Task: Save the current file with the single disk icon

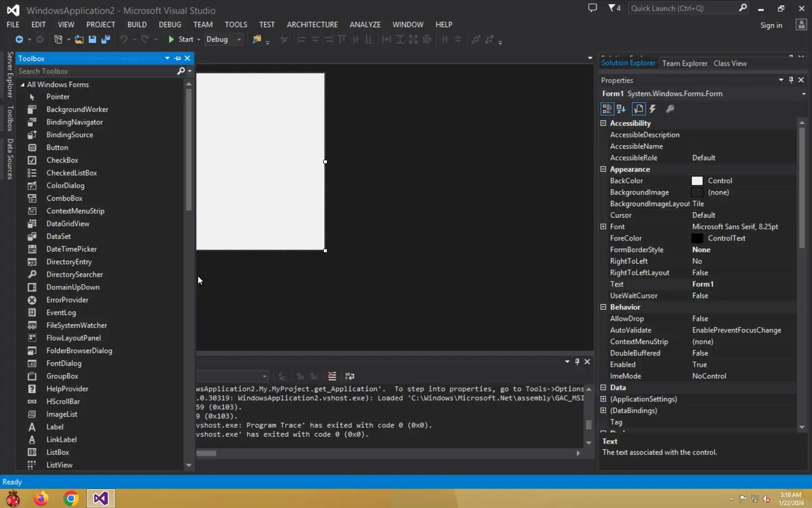Action: tap(92, 40)
